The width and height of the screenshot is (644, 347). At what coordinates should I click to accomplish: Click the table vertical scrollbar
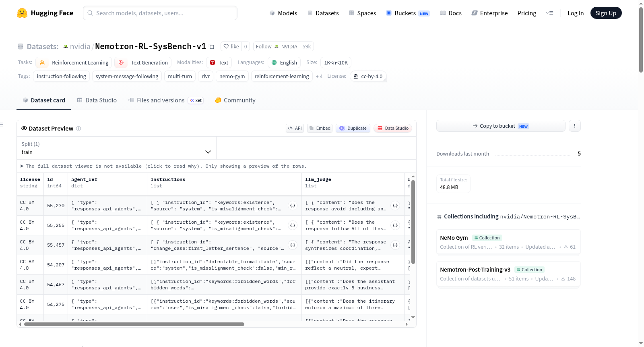pos(413,222)
